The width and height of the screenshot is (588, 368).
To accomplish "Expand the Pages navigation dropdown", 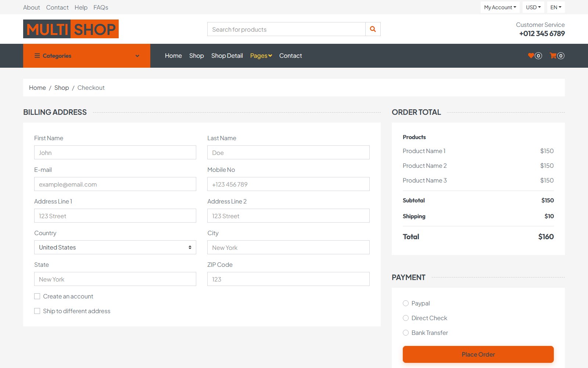I will [261, 56].
